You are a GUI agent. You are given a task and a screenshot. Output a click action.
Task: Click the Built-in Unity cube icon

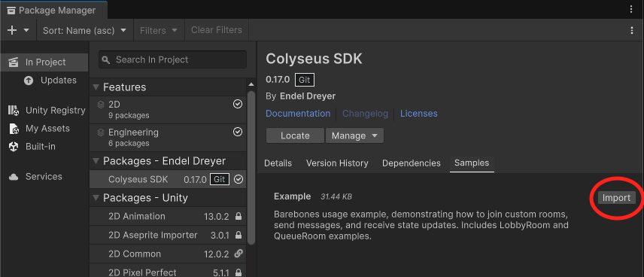click(14, 147)
